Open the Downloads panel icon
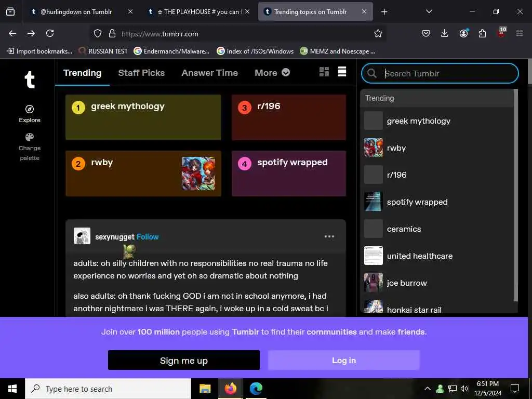This screenshot has height=399, width=532. (x=445, y=33)
